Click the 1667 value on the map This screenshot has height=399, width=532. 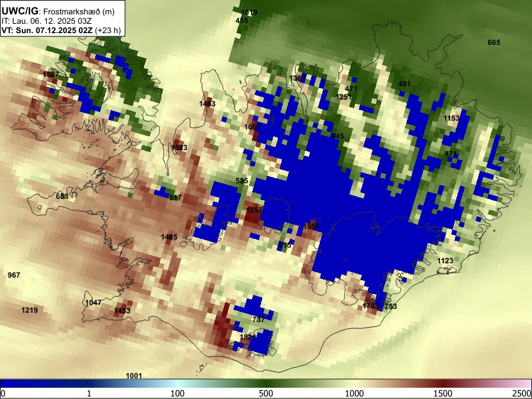[252, 127]
